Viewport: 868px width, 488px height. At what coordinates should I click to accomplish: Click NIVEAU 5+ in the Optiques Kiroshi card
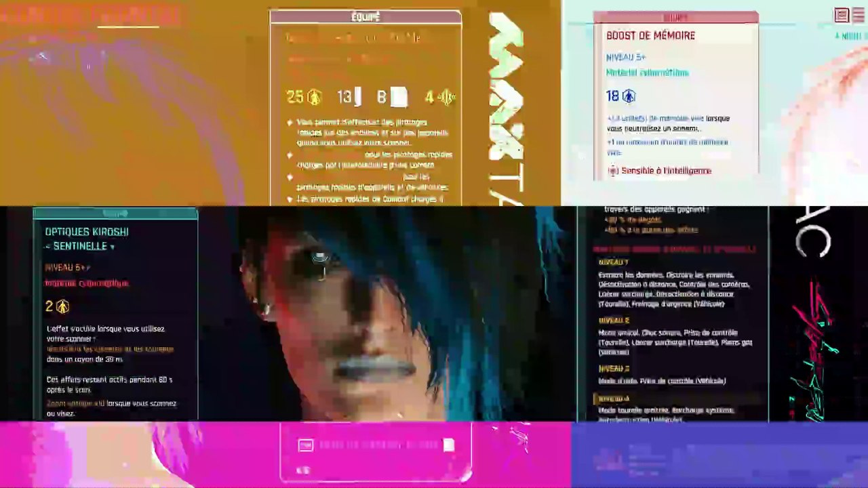point(67,268)
